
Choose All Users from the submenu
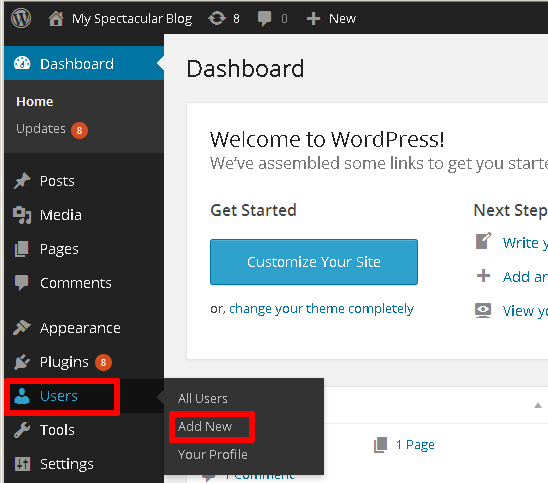(x=203, y=398)
